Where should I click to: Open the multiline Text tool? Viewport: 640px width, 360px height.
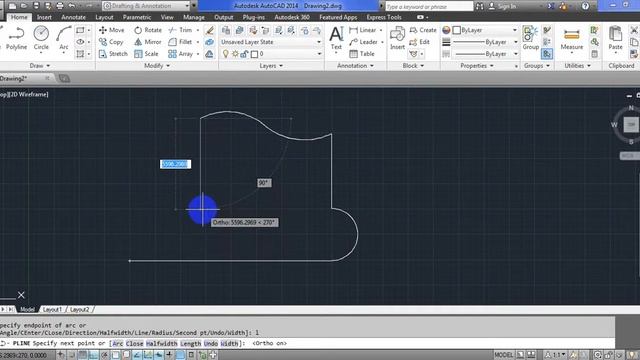point(336,38)
